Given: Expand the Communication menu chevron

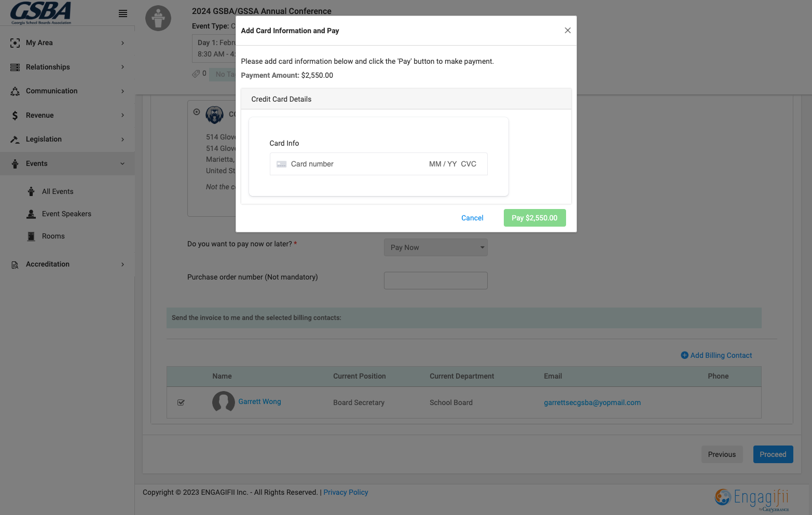Looking at the screenshot, I should coord(122,91).
